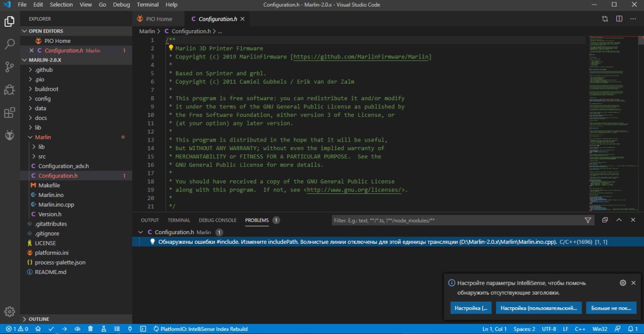
Task: Open the Terminal menu
Action: [147, 5]
